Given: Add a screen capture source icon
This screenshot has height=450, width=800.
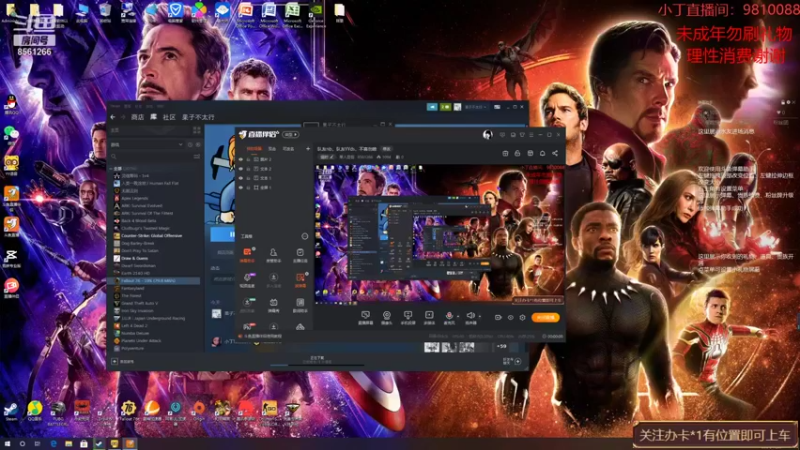Looking at the screenshot, I should [x=365, y=315].
